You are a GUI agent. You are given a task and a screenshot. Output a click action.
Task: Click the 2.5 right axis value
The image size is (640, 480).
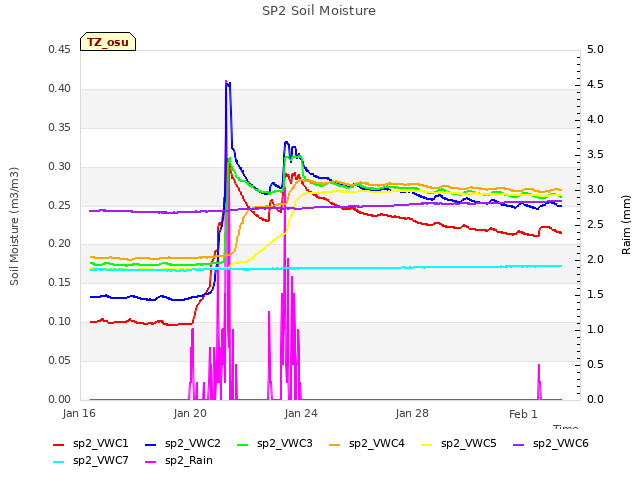(596, 224)
